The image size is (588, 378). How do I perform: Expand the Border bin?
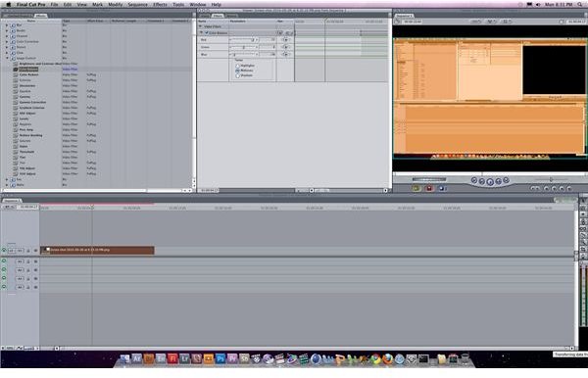pos(7,30)
